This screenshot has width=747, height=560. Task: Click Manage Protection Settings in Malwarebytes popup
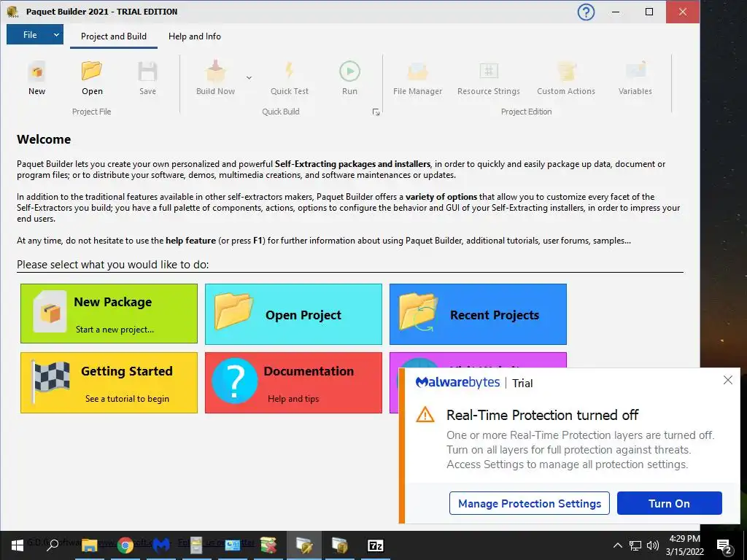click(530, 503)
